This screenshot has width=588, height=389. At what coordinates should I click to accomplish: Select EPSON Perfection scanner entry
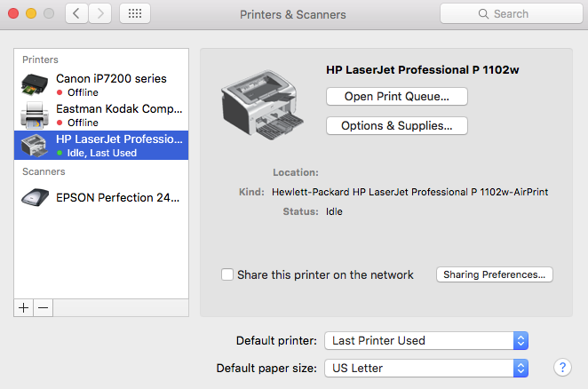click(117, 197)
